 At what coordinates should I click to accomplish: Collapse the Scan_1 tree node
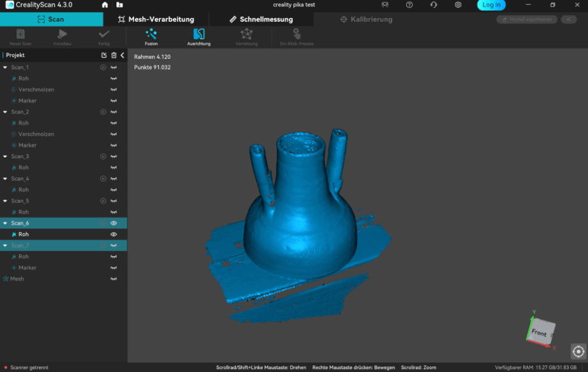point(5,67)
